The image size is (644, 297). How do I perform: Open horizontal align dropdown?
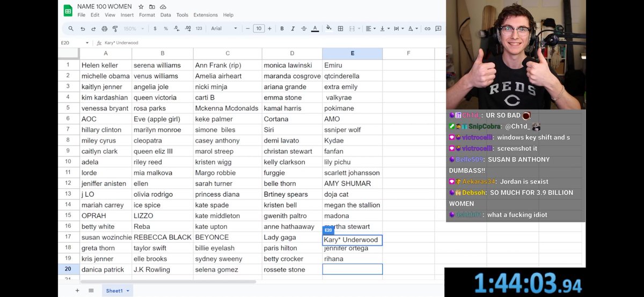click(371, 28)
